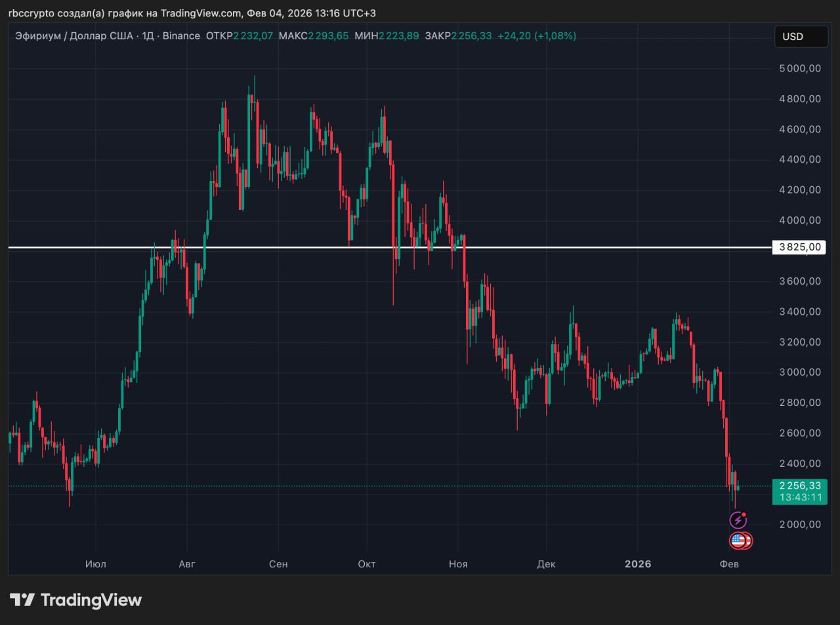Click the TradingView logo icon
The width and height of the screenshot is (840, 625).
tap(22, 600)
